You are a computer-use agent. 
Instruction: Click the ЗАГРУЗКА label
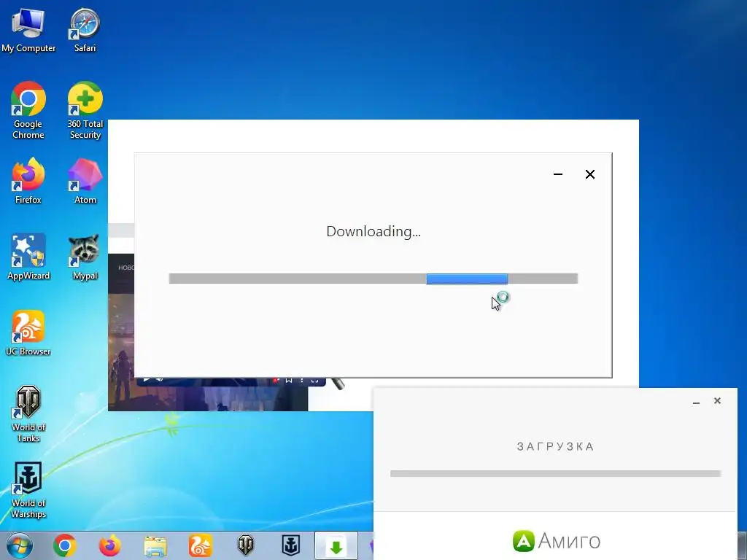point(555,447)
